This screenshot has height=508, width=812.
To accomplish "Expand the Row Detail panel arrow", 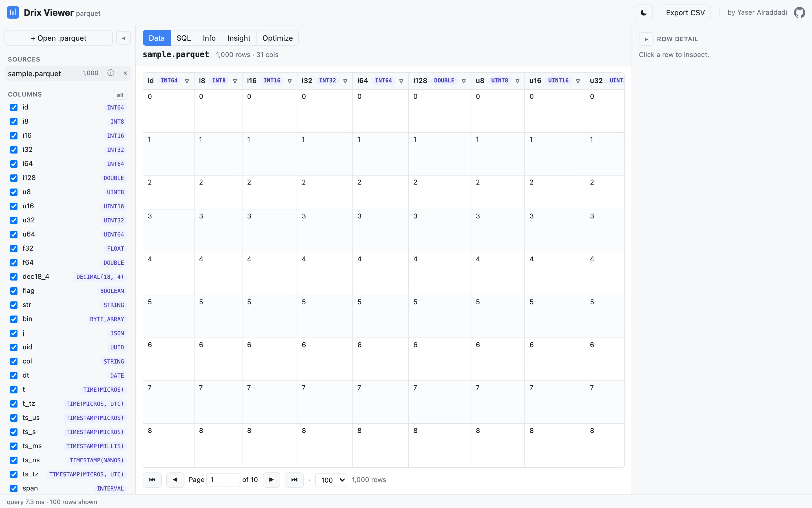I will (x=646, y=39).
